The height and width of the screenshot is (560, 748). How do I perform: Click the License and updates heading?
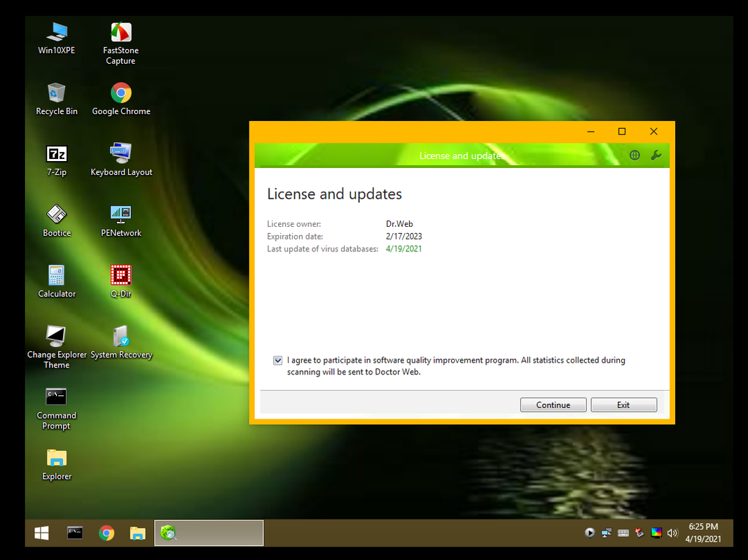click(334, 194)
